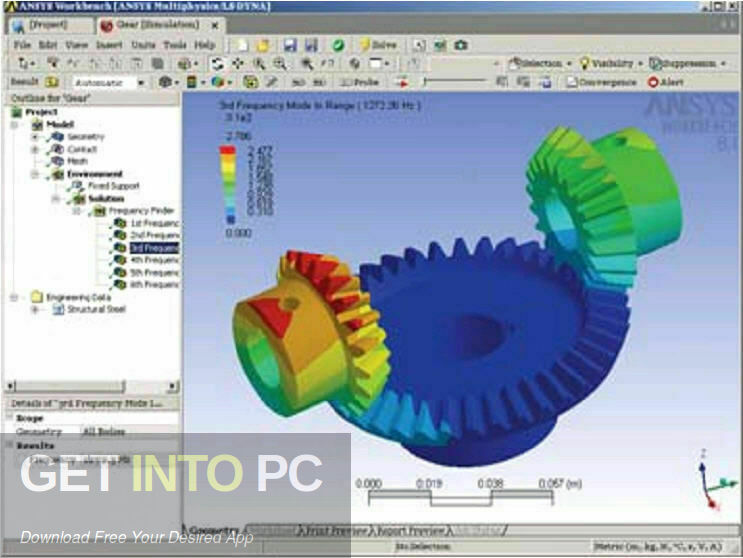Close the Gear [Simulation] tab
Image resolution: width=743 pixels, height=558 pixels.
(x=215, y=26)
